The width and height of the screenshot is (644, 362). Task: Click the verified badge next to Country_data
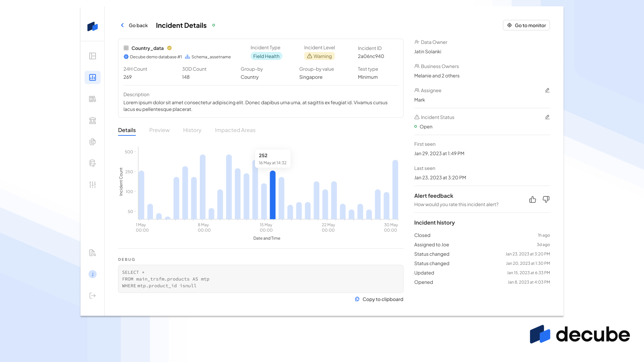169,48
